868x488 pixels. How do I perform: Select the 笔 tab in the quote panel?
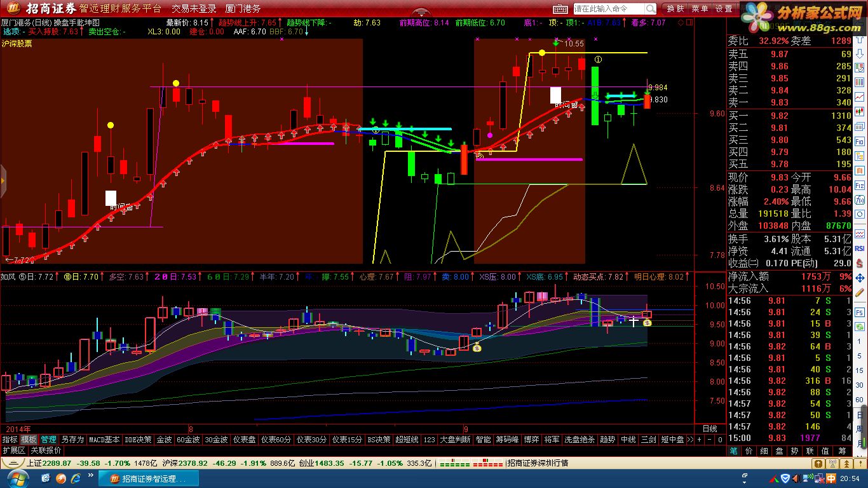[x=733, y=451]
